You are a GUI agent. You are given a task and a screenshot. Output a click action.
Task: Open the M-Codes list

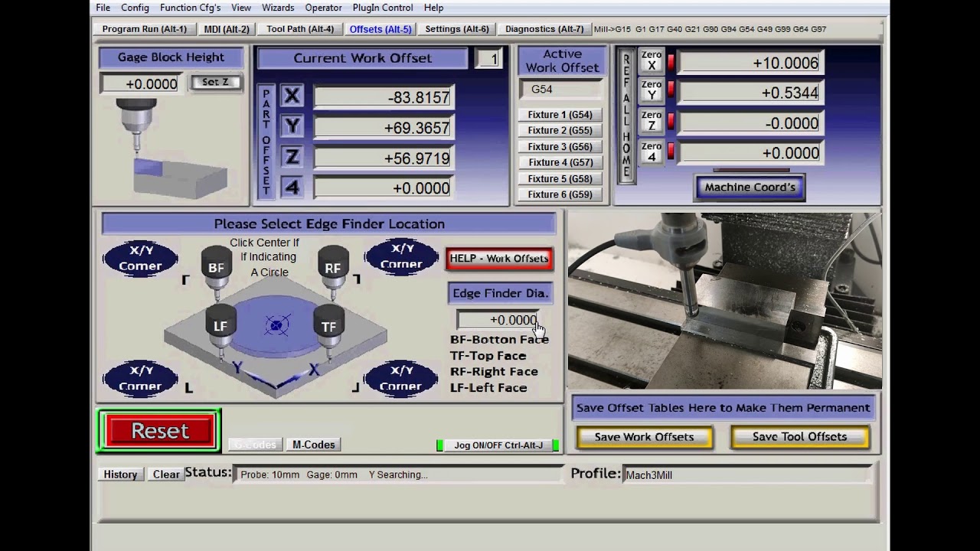point(314,445)
